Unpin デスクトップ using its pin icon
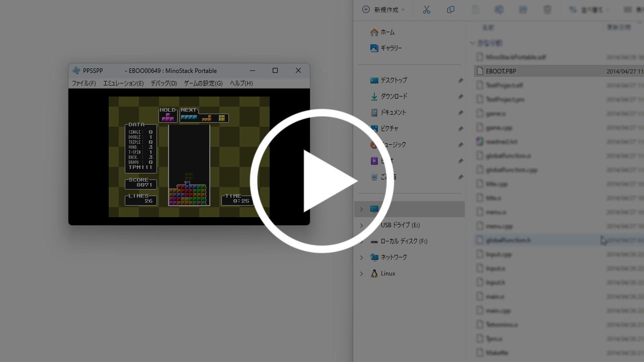 tap(460, 80)
